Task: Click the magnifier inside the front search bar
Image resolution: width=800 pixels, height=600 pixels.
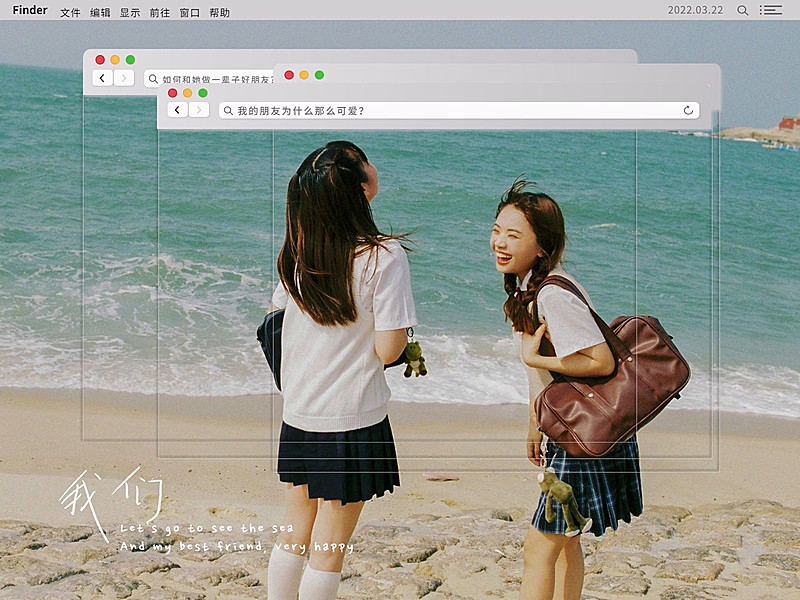Action: [226, 109]
